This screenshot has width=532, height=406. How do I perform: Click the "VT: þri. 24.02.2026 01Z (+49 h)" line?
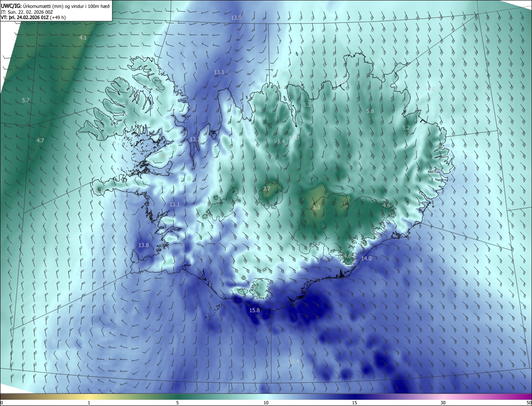33,17
